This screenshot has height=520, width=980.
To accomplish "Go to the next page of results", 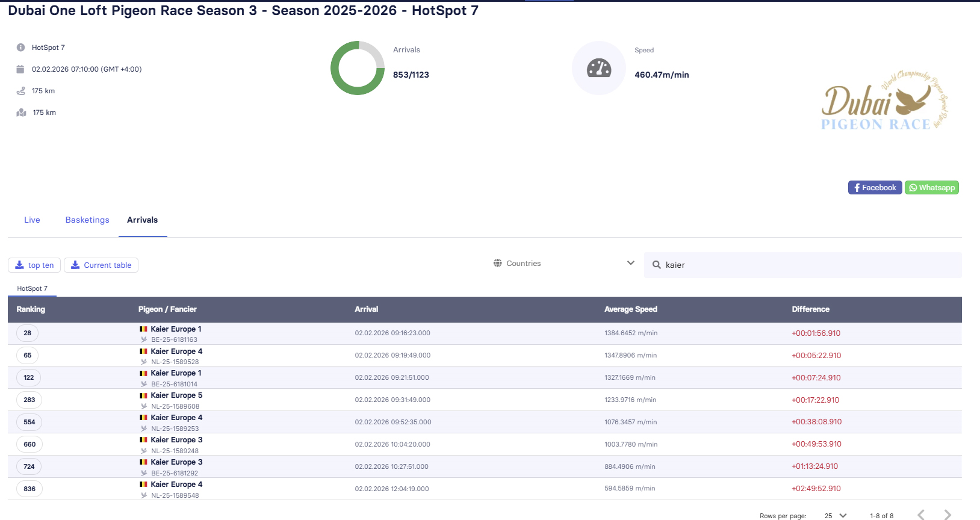I will pyautogui.click(x=947, y=515).
